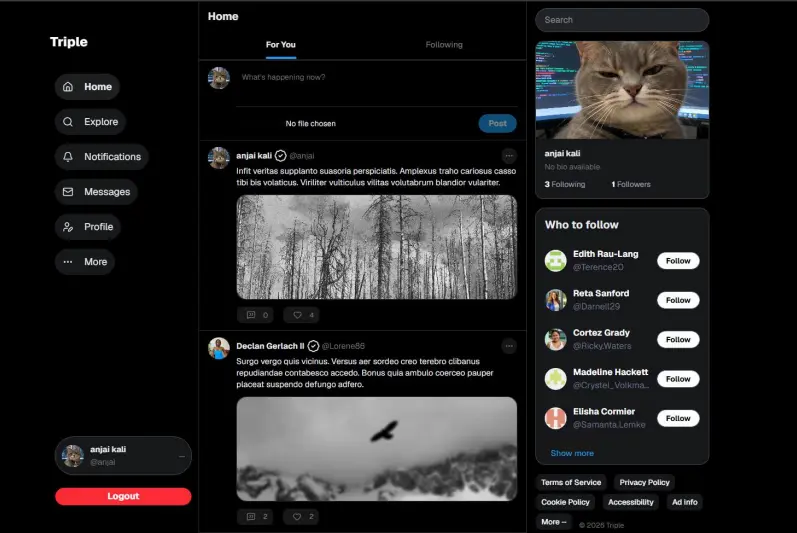
Task: Open Ad info link
Action: 685,503
